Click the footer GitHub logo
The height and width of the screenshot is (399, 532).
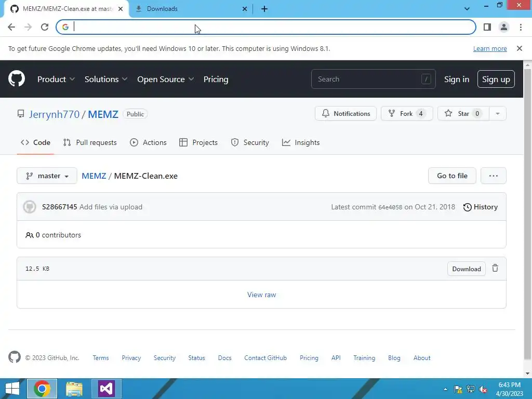(14, 357)
